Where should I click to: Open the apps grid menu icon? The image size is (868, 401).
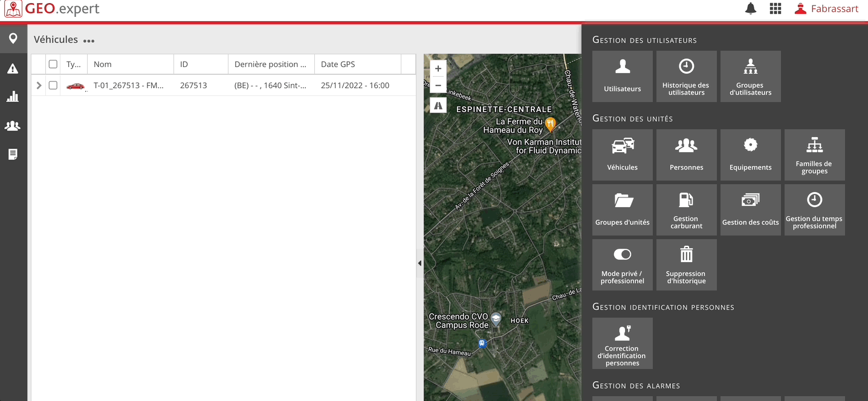(x=776, y=8)
